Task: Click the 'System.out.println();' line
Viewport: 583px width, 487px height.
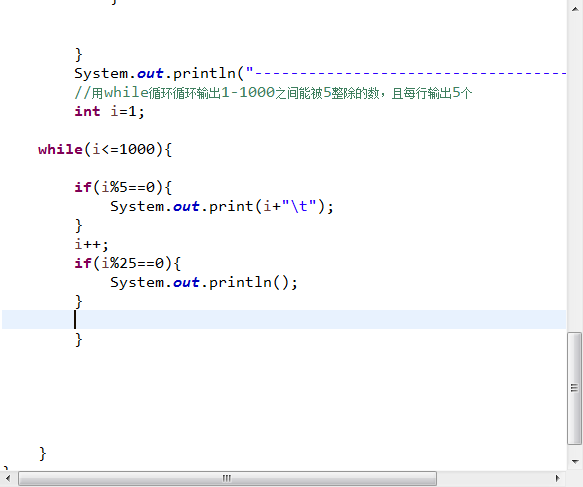Action: (204, 283)
